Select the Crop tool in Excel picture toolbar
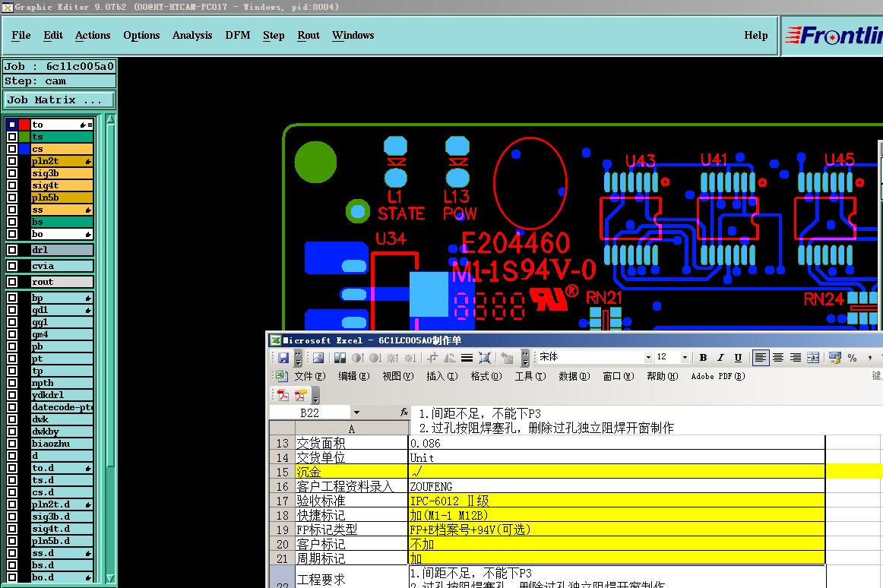883x588 pixels. [x=432, y=358]
